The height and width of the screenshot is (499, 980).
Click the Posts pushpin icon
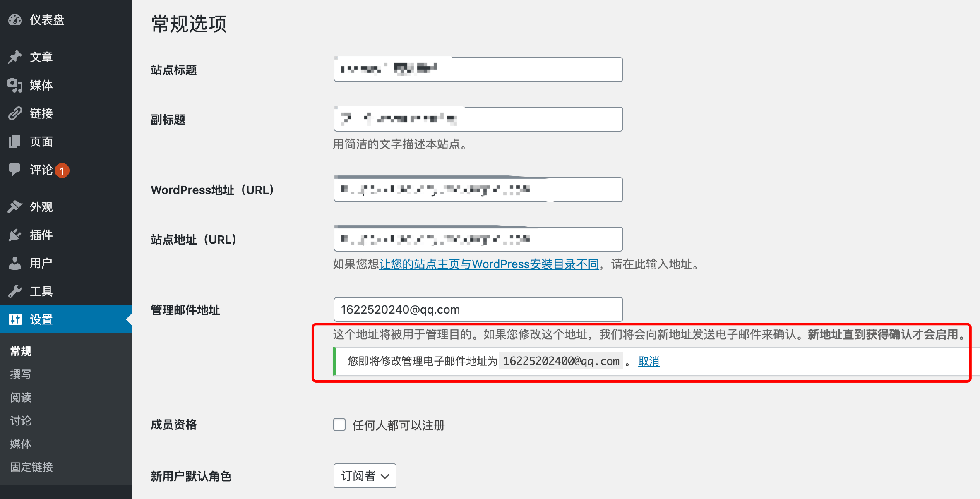coord(15,57)
